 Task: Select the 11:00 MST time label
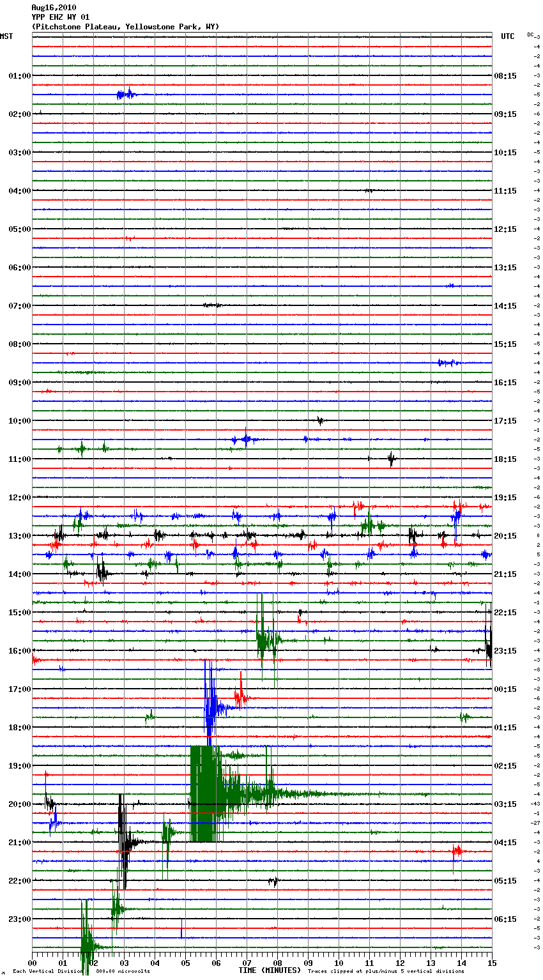pyautogui.click(x=20, y=459)
